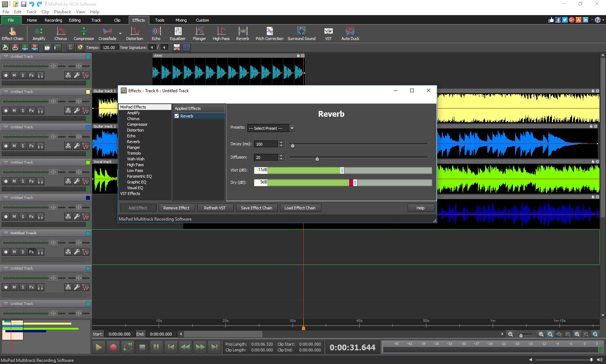Open the Equalizer effect

click(177, 33)
